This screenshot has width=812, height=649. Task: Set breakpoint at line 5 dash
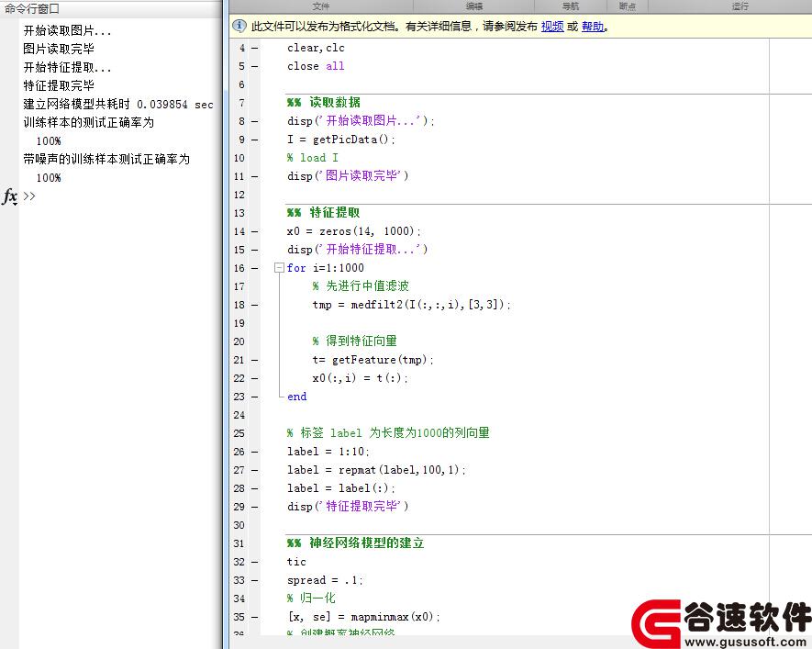pyautogui.click(x=254, y=66)
